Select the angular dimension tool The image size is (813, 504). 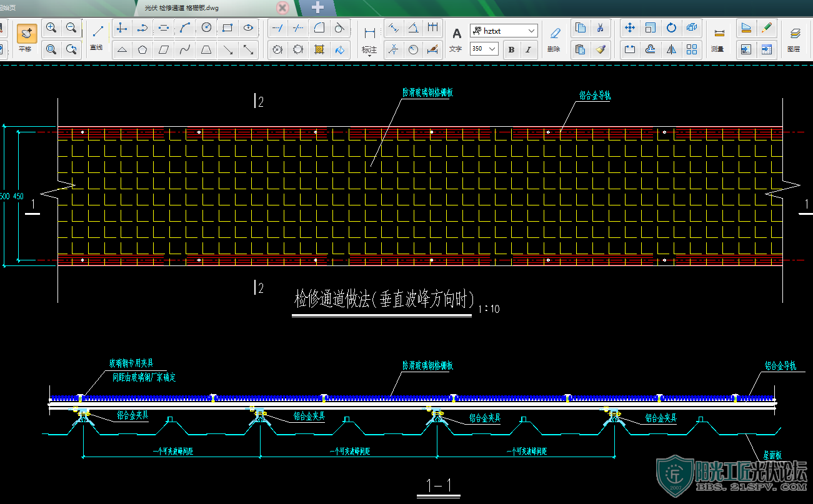coord(413,28)
